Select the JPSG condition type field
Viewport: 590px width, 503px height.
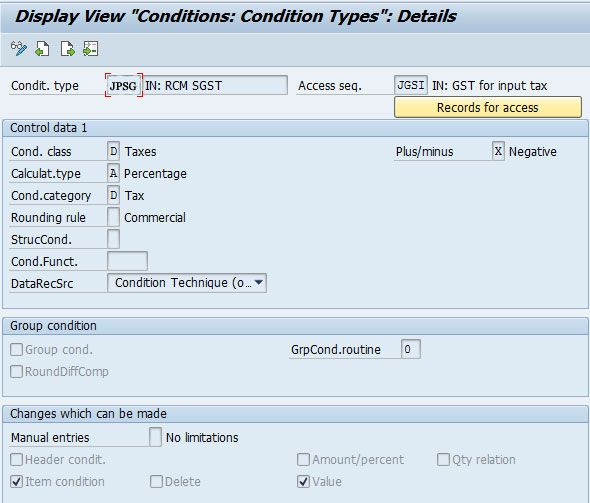[124, 85]
